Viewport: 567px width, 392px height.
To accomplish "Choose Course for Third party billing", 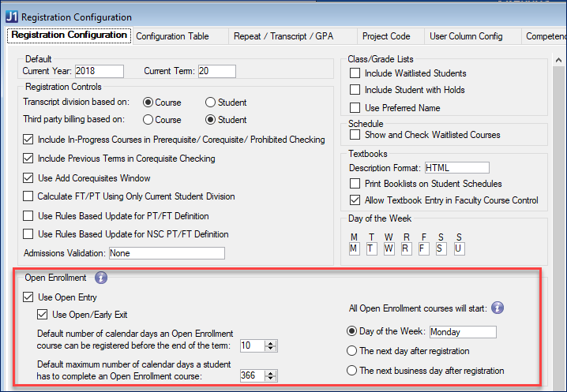I will 147,121.
